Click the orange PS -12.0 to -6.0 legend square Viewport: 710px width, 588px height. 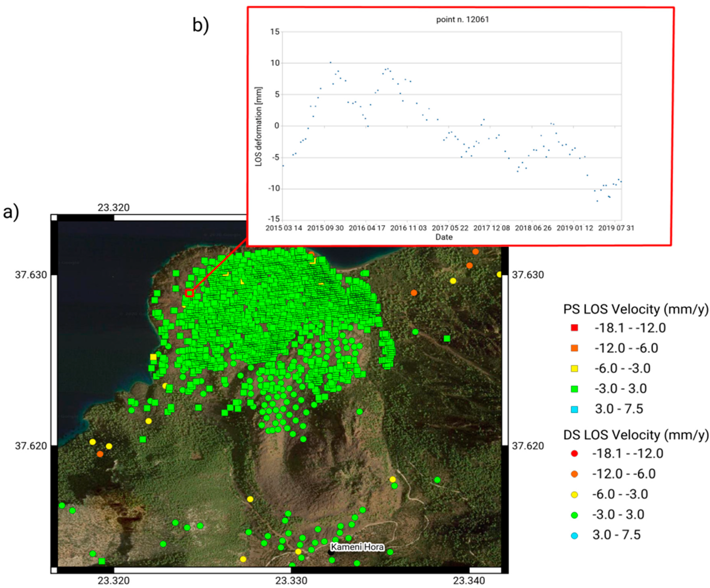coord(574,348)
